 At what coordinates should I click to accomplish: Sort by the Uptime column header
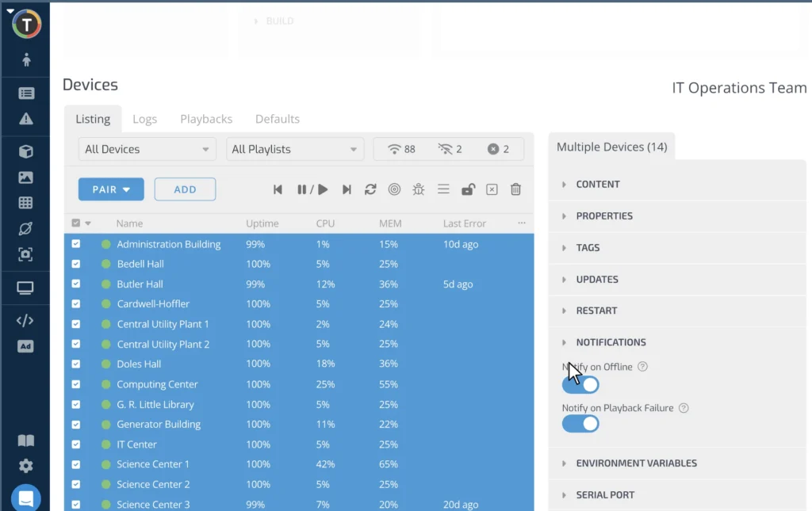pos(262,223)
